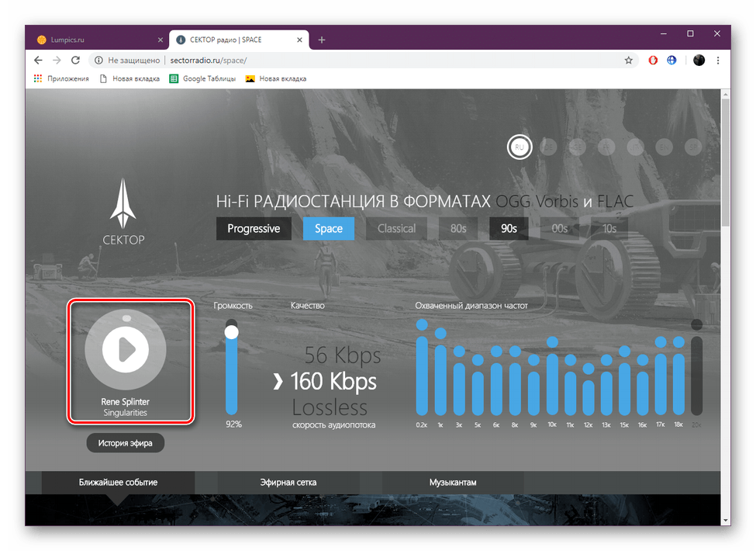The height and width of the screenshot is (551, 756).
Task: Open the Opera extension icon in the toolbar
Action: (x=653, y=61)
